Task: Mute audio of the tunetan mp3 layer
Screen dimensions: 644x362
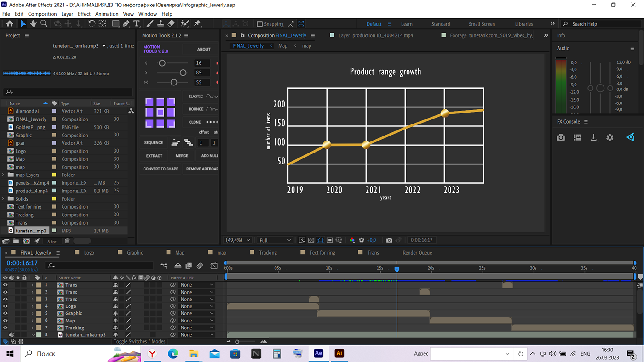Action: click(11, 335)
